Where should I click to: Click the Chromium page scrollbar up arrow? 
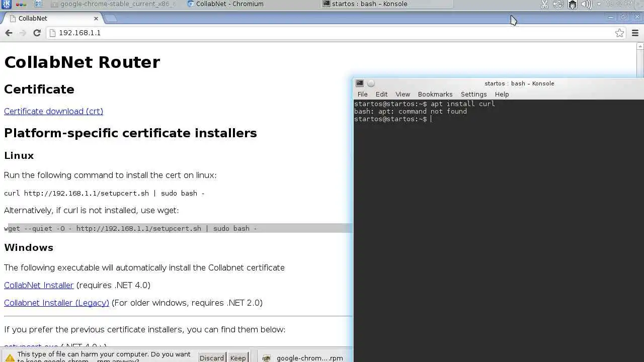tap(640, 47)
